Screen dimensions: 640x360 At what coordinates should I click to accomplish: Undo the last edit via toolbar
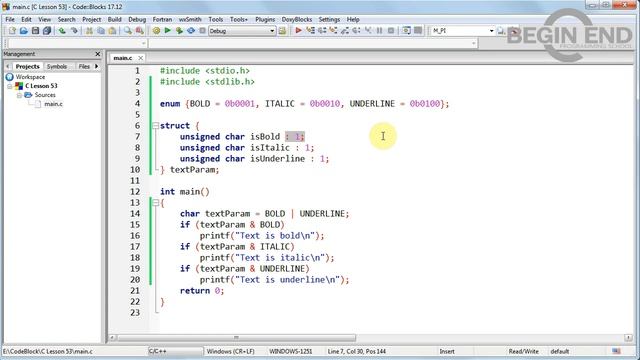[62, 31]
